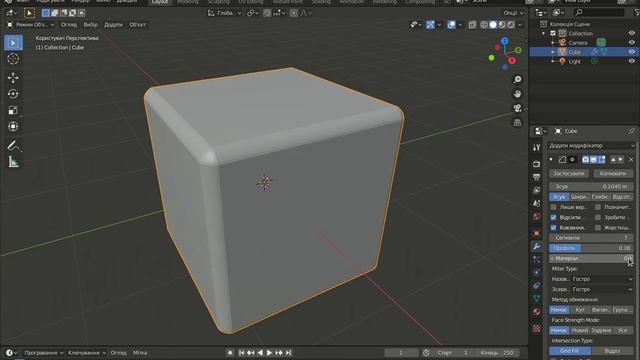This screenshot has height=360, width=640.
Task: Select rendered viewport shading mode
Action: pos(511,25)
